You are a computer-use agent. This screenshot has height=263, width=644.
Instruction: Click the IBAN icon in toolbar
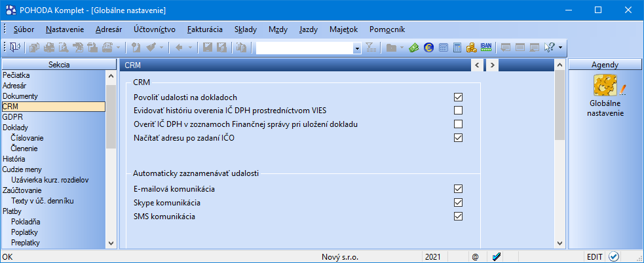point(486,48)
